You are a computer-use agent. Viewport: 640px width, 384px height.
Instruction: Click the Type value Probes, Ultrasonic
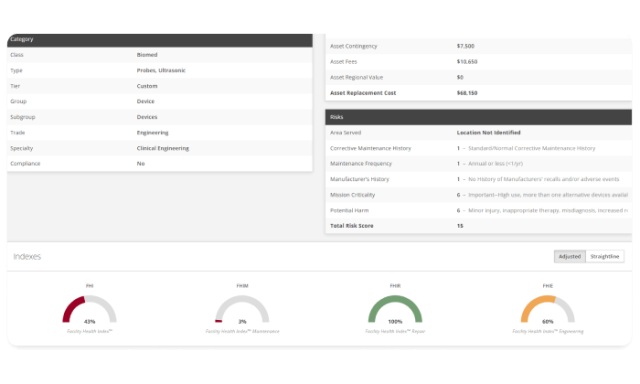coord(161,70)
